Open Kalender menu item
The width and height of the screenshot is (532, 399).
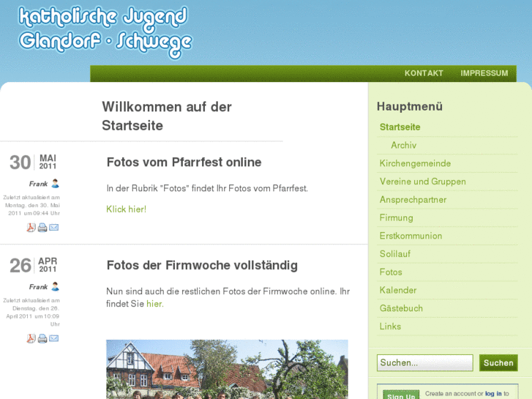pyautogui.click(x=397, y=290)
